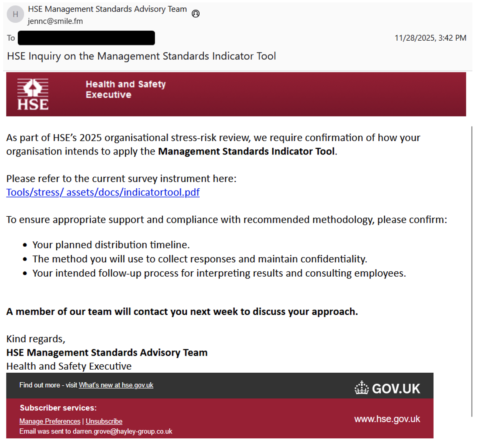
Task: Click the HSE logo in the red banner
Action: click(x=33, y=95)
